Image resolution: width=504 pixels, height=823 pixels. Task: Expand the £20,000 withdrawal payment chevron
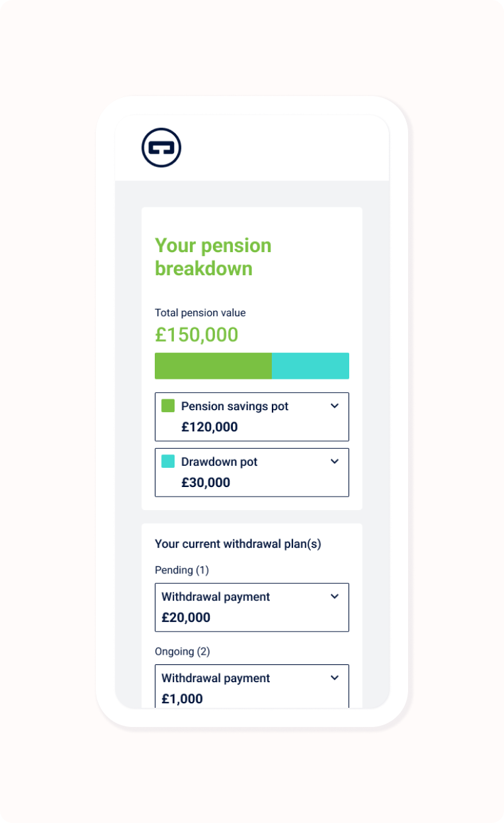(335, 596)
